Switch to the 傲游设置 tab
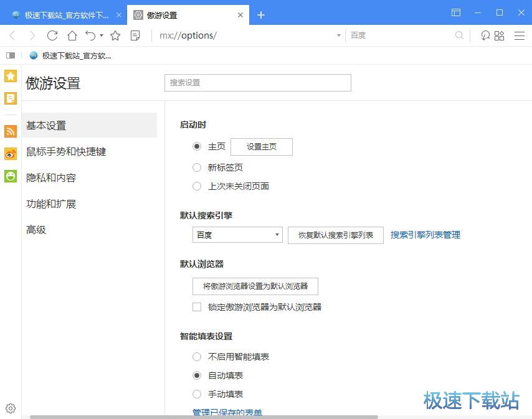 [x=188, y=15]
